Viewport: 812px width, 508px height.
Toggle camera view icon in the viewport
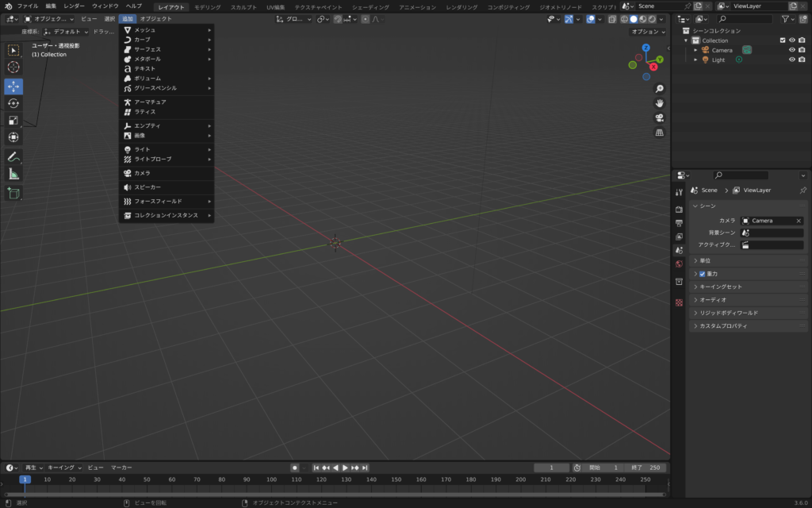coord(659,118)
